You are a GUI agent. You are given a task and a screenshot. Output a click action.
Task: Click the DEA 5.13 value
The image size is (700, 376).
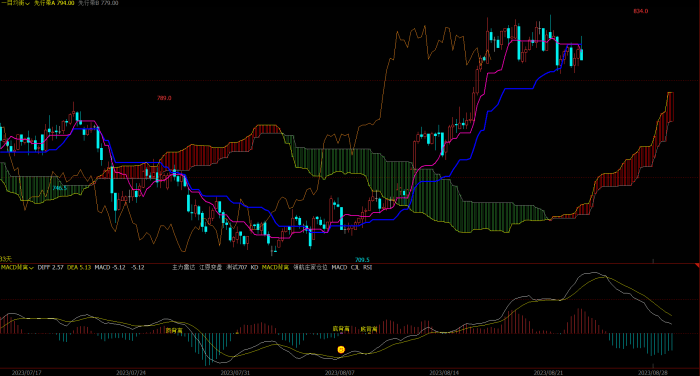tap(79, 267)
